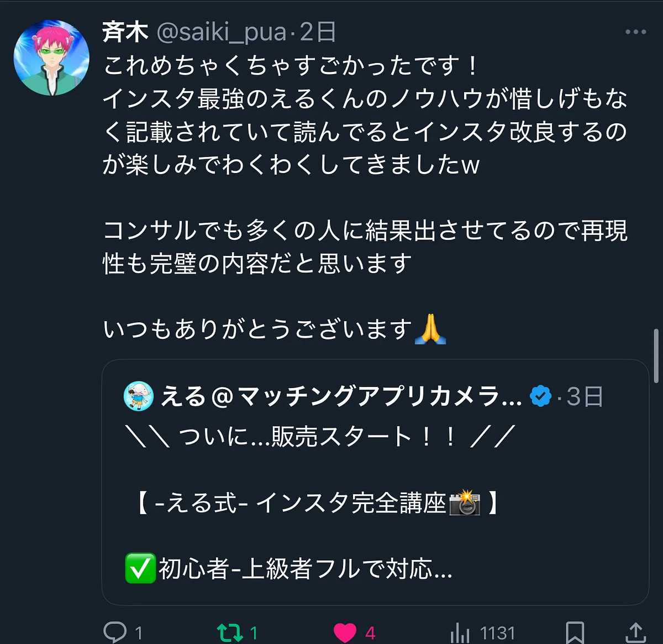
Task: Toggle the pink heart like button
Action: [x=345, y=632]
